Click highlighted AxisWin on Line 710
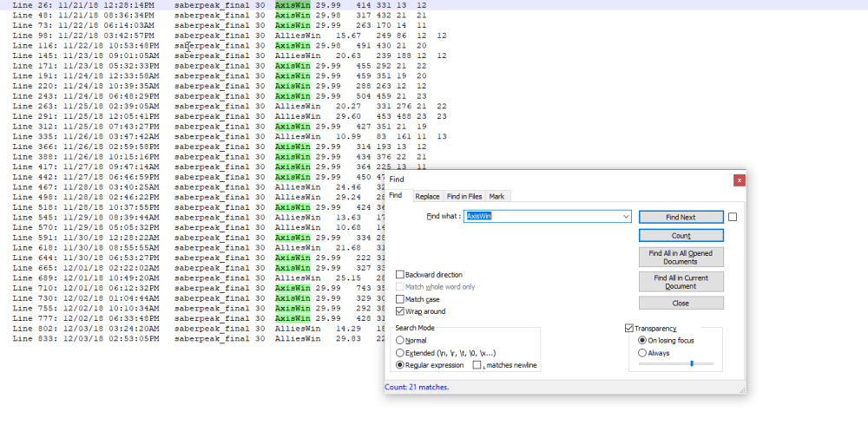 (293, 288)
